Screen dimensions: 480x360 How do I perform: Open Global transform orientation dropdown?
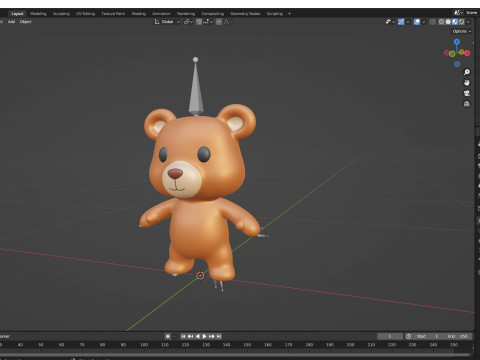[x=167, y=22]
